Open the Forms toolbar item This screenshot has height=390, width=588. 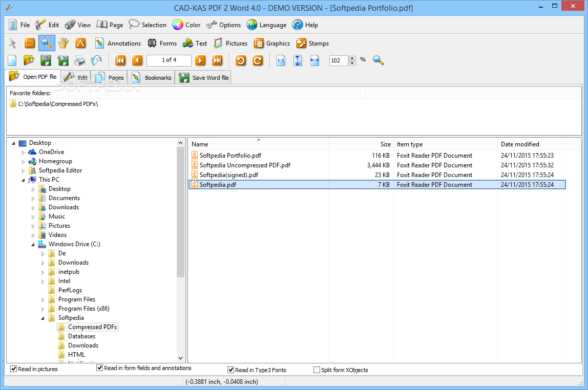point(162,44)
